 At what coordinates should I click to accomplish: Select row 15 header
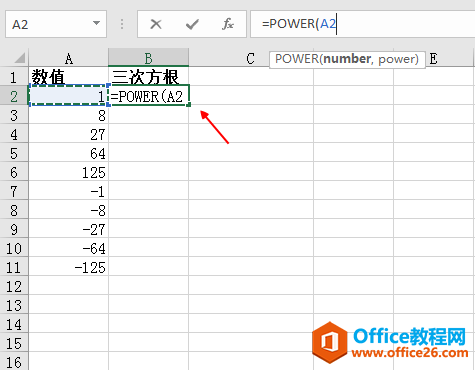tap(14, 343)
